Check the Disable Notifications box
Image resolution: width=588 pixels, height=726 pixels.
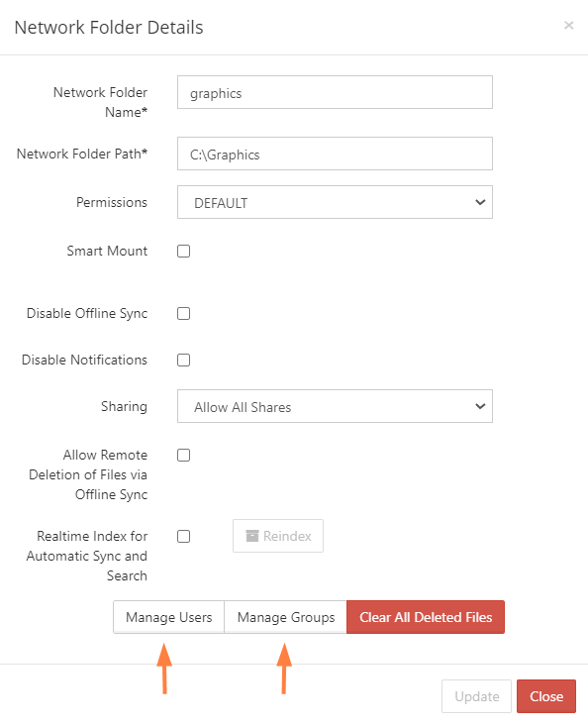184,360
